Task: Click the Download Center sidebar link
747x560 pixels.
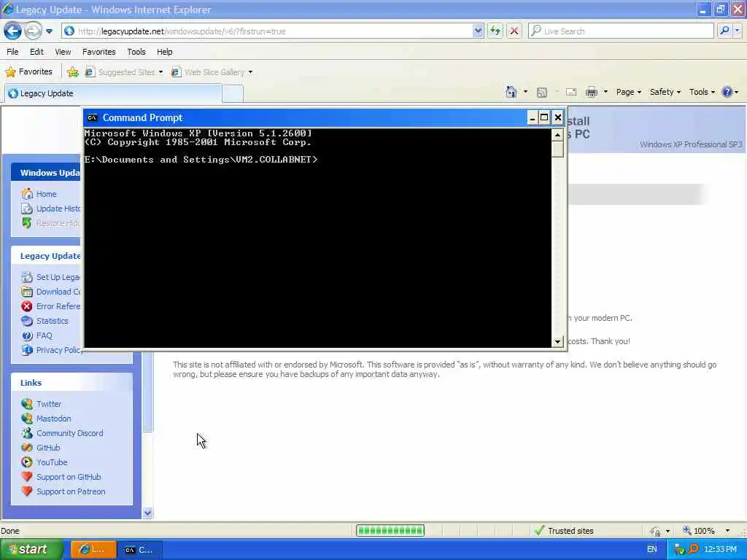Action: coord(58,292)
